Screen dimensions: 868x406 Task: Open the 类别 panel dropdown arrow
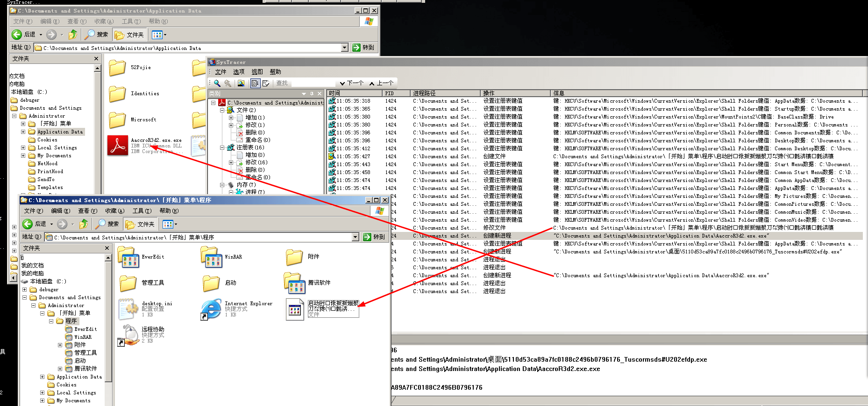(x=304, y=94)
